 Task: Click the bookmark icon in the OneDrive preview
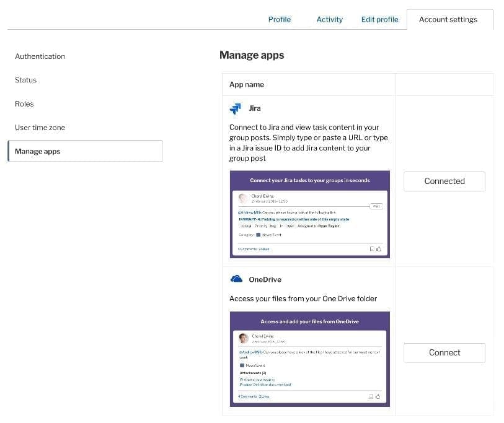pos(371,396)
